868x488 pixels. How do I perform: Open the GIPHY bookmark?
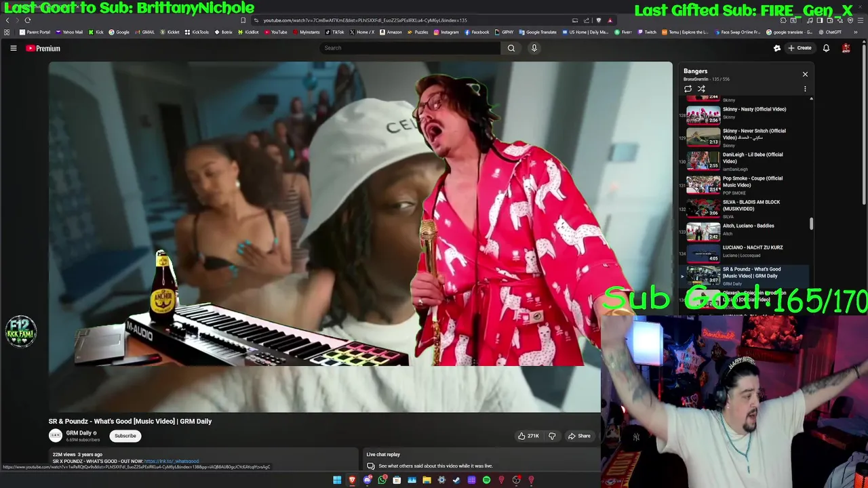coord(504,32)
